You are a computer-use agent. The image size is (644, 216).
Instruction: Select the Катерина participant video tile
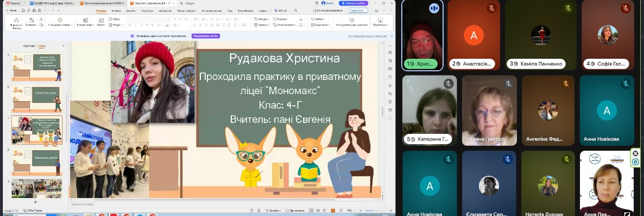(x=430, y=110)
